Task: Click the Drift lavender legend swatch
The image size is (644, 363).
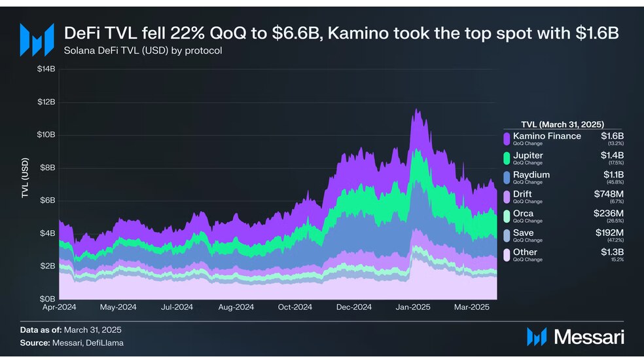Action: (507, 197)
